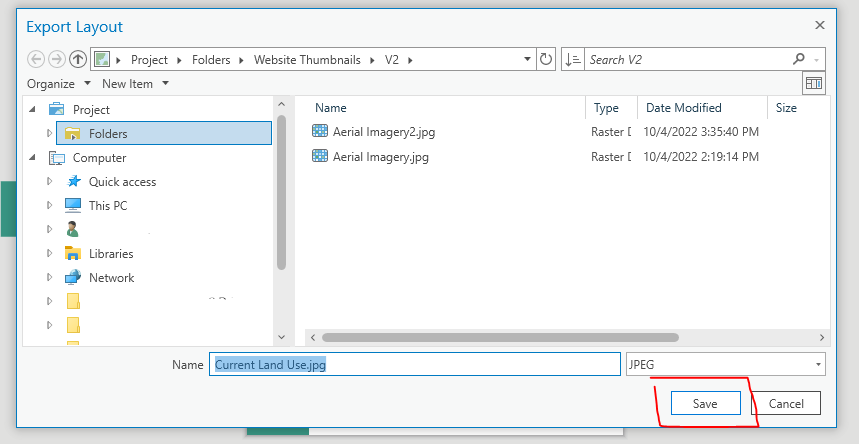Click the Aerial Imagery2.jpg raster icon
The width and height of the screenshot is (859, 444).
pyautogui.click(x=319, y=131)
